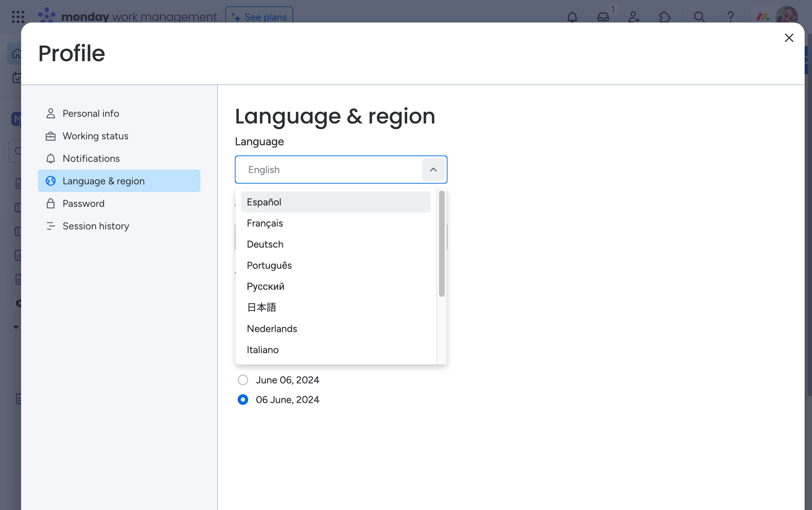
Task: Select Français from language options
Action: coord(265,223)
